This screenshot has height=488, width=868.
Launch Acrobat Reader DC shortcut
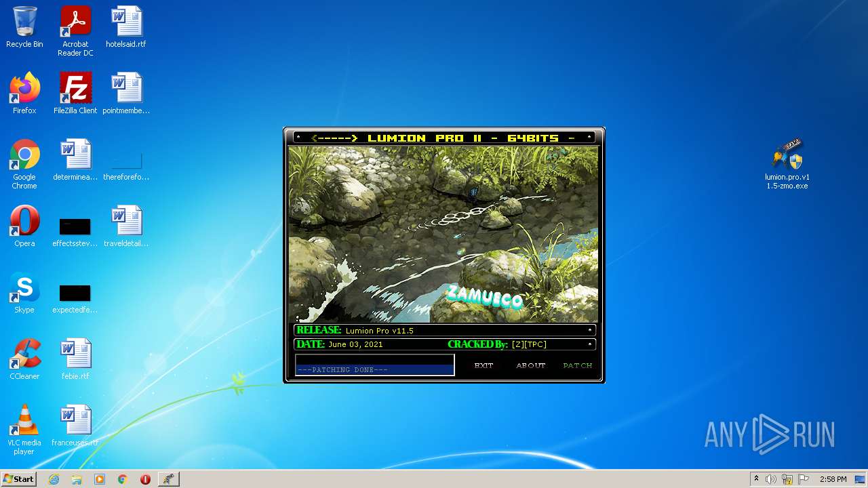click(x=75, y=31)
